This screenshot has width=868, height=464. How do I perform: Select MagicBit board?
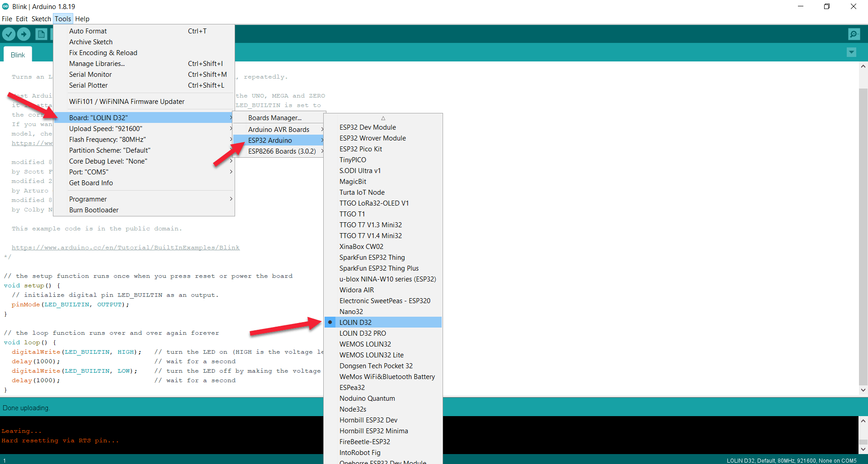(x=383, y=182)
